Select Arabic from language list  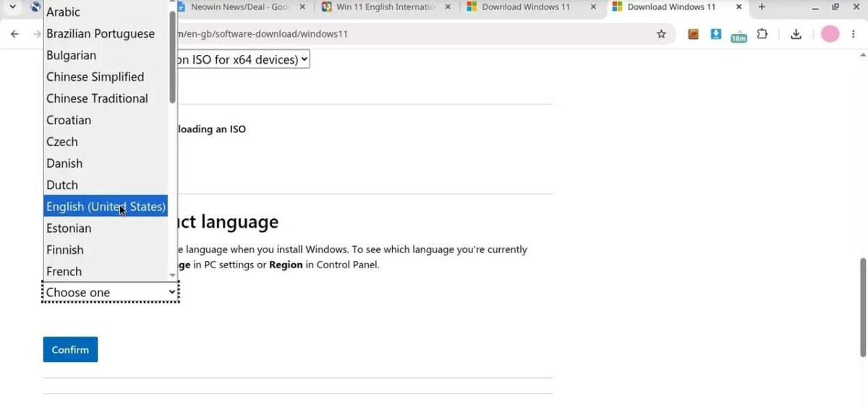coord(106,12)
